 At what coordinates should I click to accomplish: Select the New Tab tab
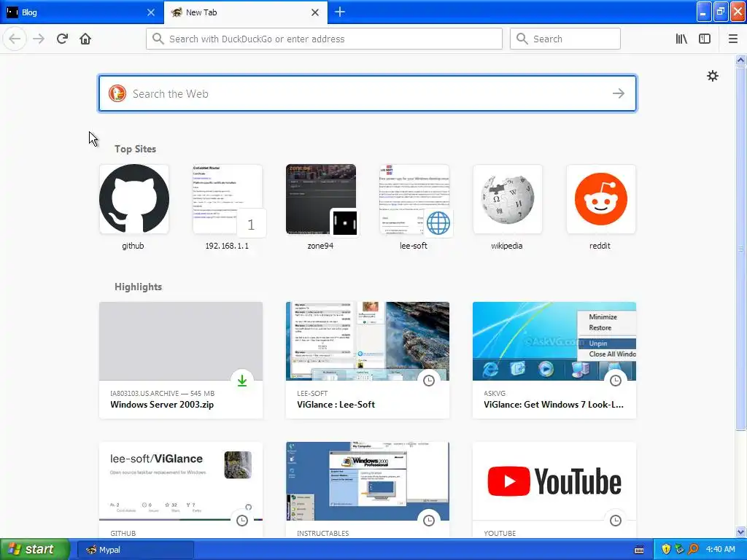coord(246,12)
